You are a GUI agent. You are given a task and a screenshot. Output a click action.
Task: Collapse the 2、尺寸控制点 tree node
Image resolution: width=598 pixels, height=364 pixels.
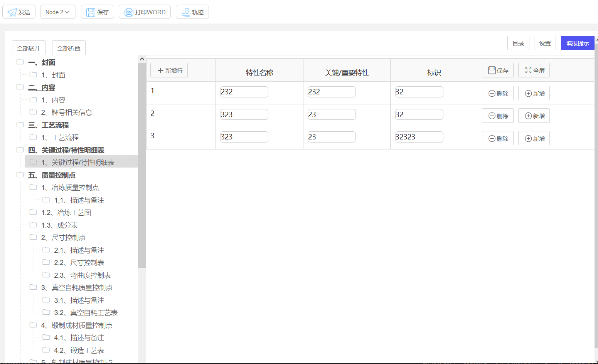33,237
